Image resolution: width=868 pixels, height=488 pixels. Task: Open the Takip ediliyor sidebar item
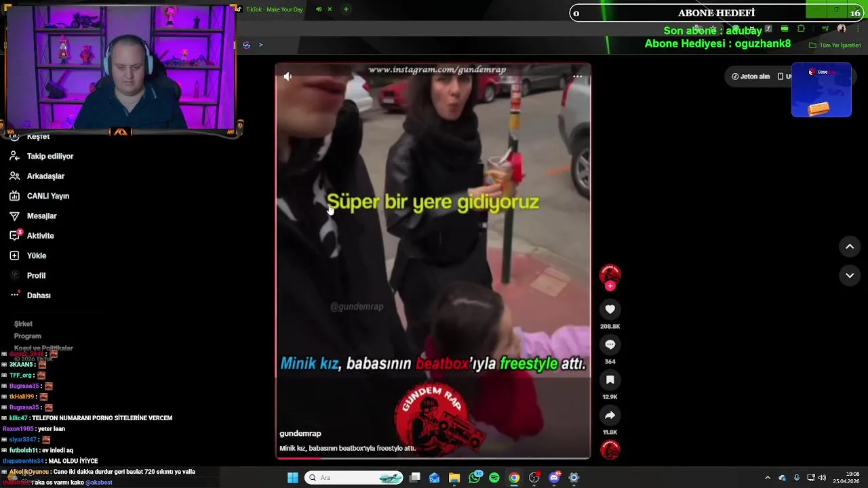coord(42,156)
